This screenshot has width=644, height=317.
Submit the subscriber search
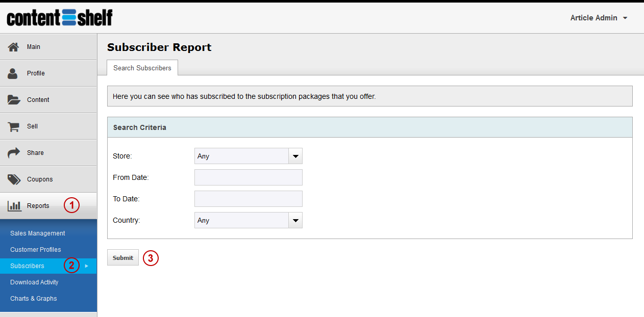tap(123, 258)
